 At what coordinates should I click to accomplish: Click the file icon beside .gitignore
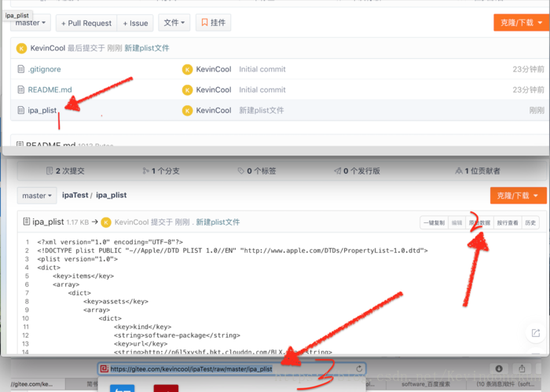(21, 69)
